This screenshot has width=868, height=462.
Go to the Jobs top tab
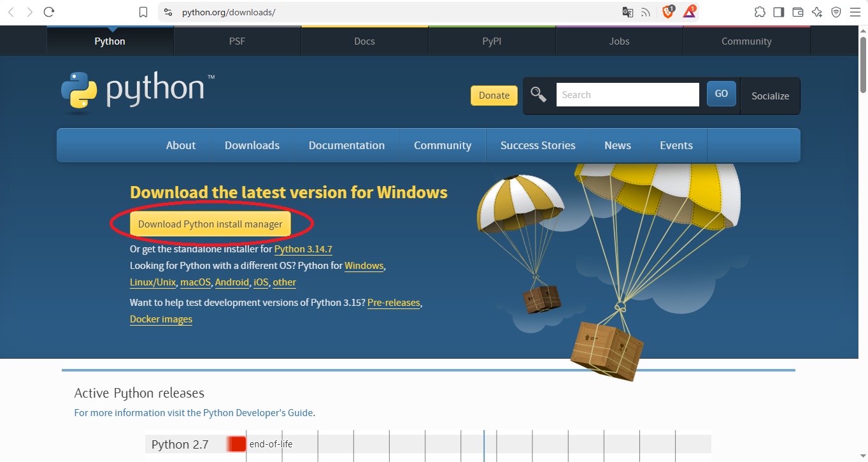click(x=619, y=41)
